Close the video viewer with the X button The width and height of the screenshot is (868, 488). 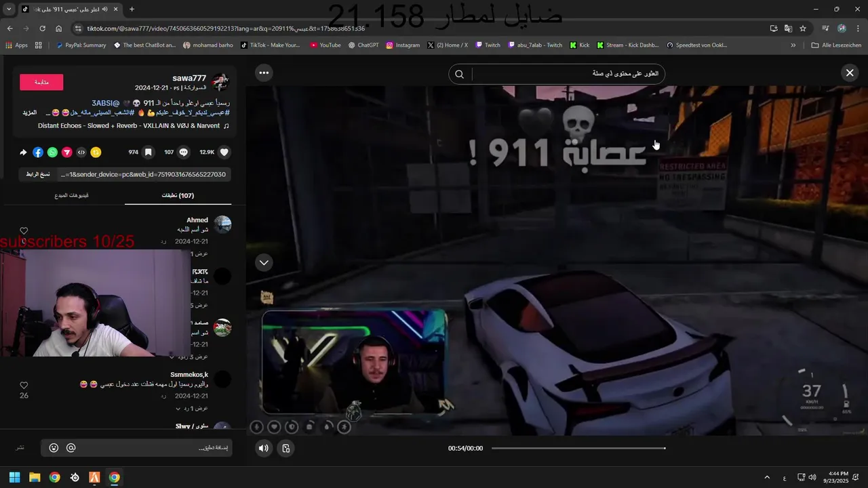pyautogui.click(x=850, y=73)
